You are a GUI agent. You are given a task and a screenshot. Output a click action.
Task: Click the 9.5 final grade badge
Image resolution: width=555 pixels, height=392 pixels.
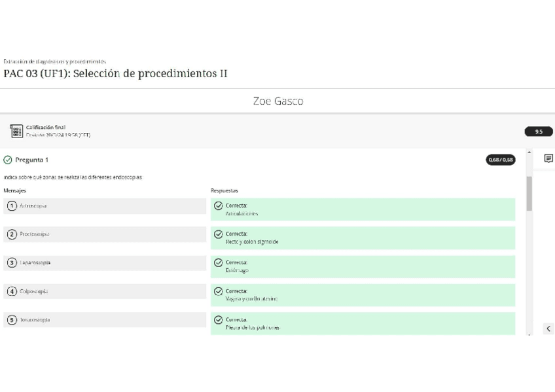(x=539, y=132)
